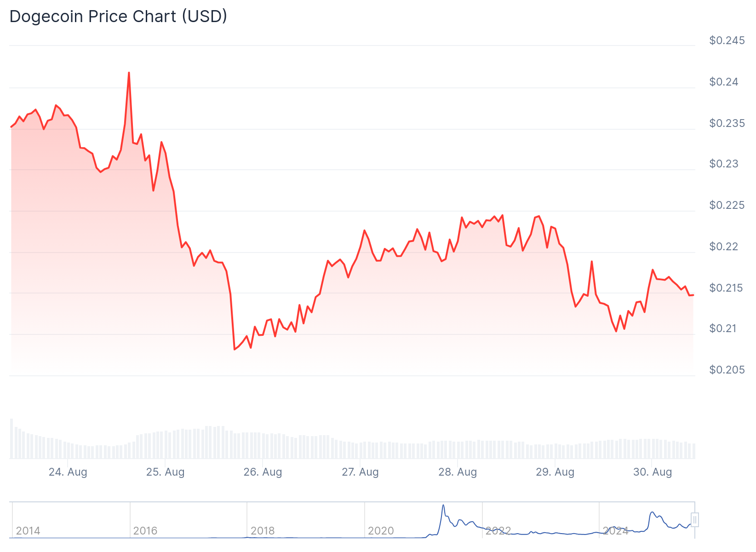Click the 2020 year in navigator
The image size is (756, 552).
(x=381, y=531)
